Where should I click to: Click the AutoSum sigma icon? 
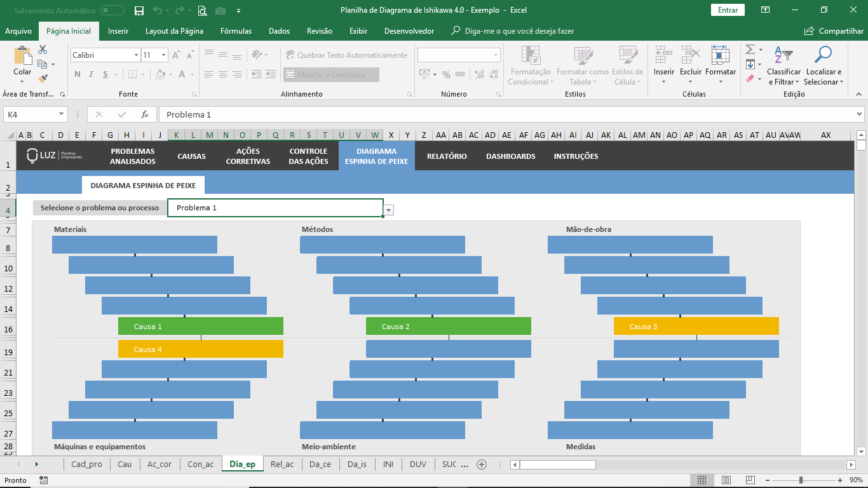click(750, 50)
